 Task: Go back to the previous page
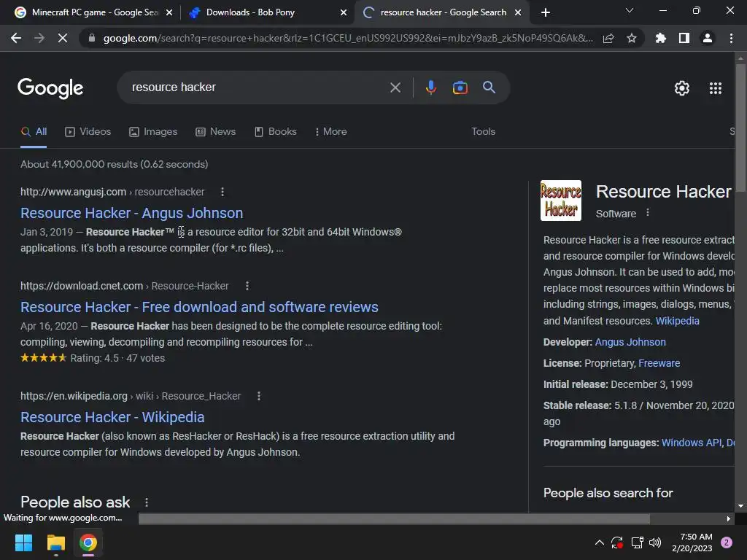[16, 38]
